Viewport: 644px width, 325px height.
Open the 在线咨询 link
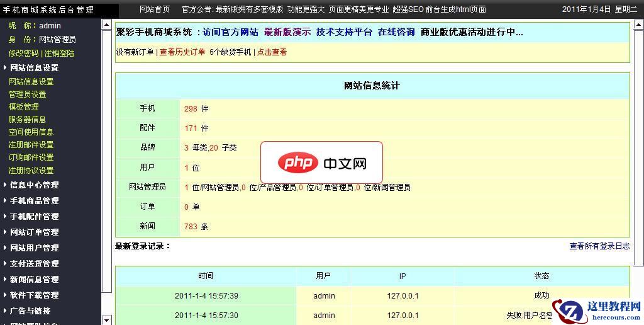(396, 32)
